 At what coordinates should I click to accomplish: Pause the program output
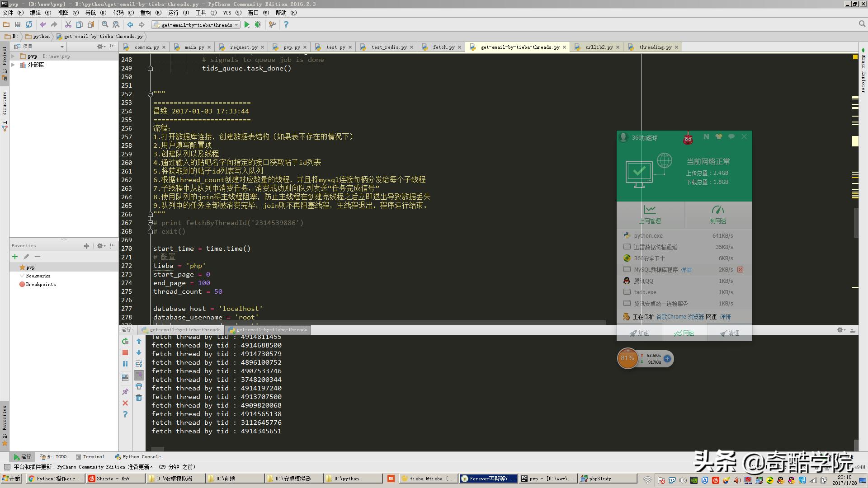point(125,363)
